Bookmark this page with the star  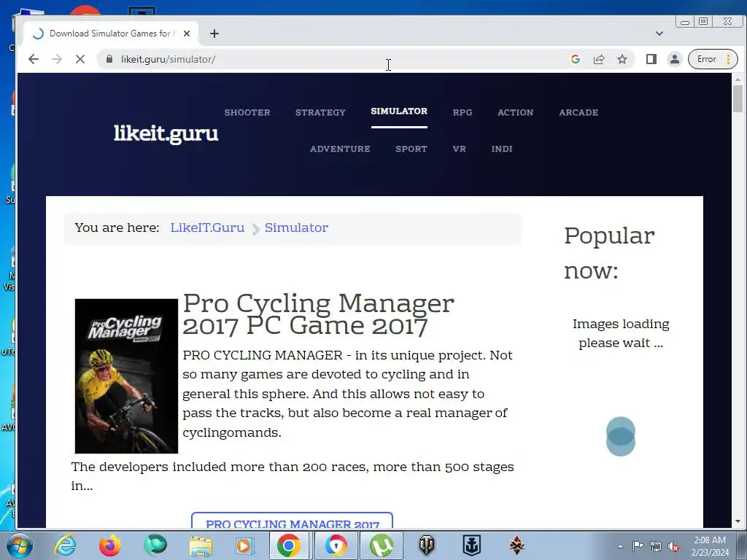click(622, 59)
